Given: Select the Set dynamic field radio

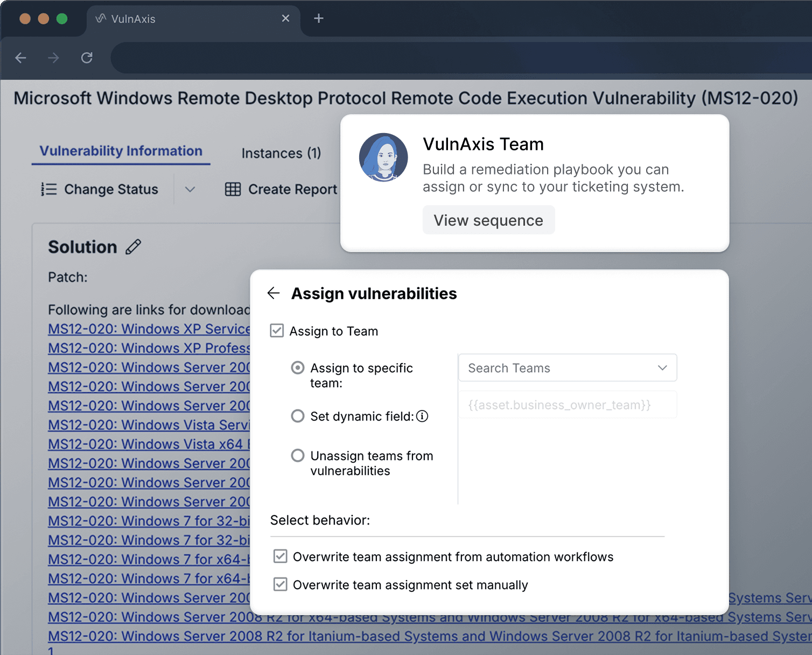Looking at the screenshot, I should point(298,416).
